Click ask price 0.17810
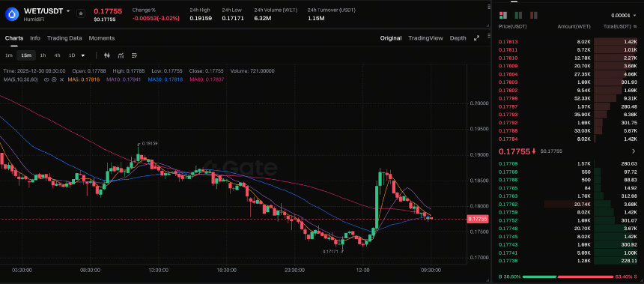The image size is (644, 284). [x=508, y=58]
